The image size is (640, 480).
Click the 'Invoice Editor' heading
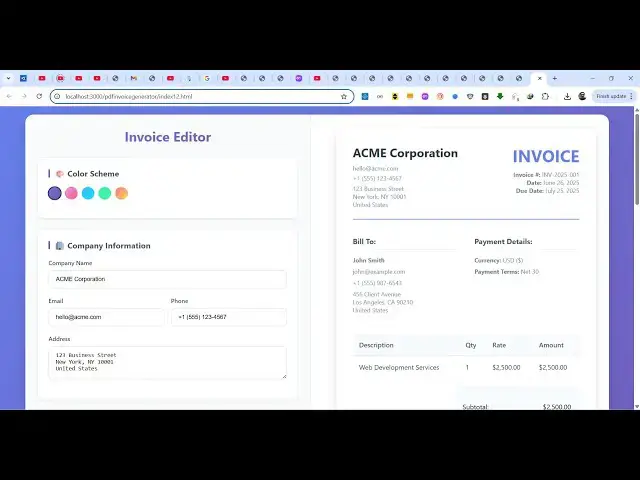point(168,137)
